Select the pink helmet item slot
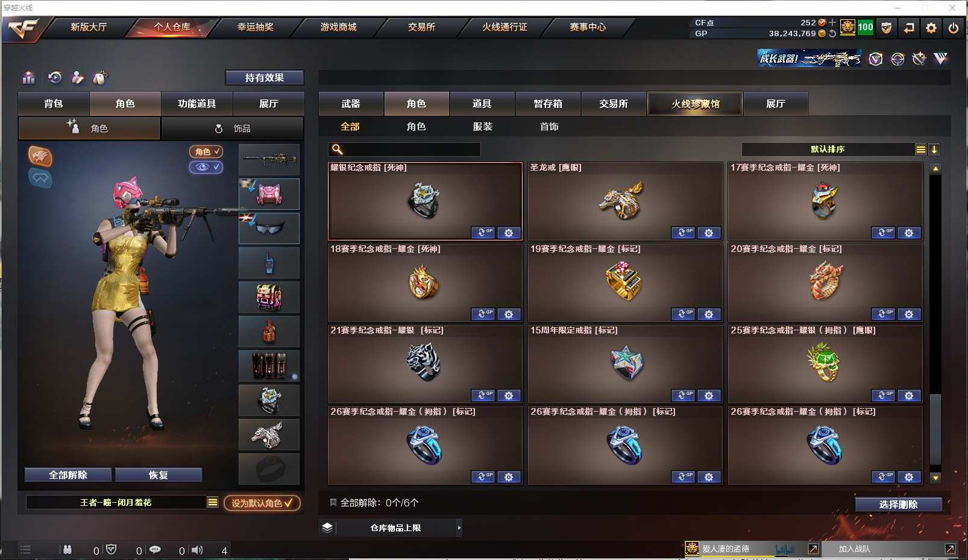The width and height of the screenshot is (968, 560). pos(269,194)
